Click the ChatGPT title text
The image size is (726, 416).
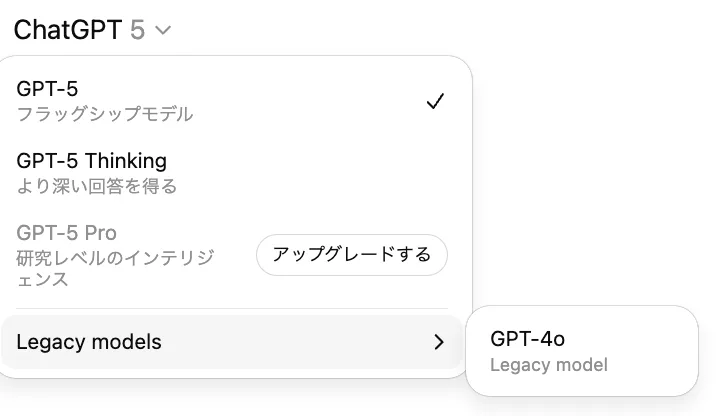point(68,30)
